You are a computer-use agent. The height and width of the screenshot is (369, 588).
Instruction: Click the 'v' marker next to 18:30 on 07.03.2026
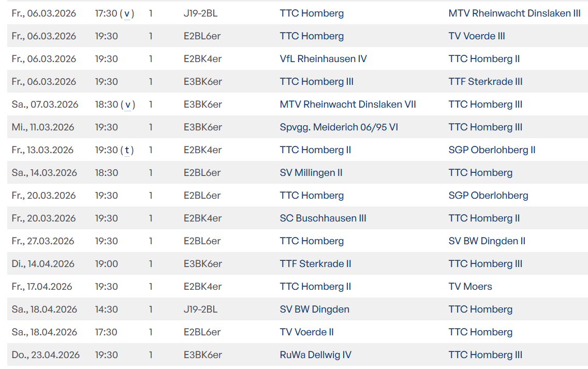(128, 105)
